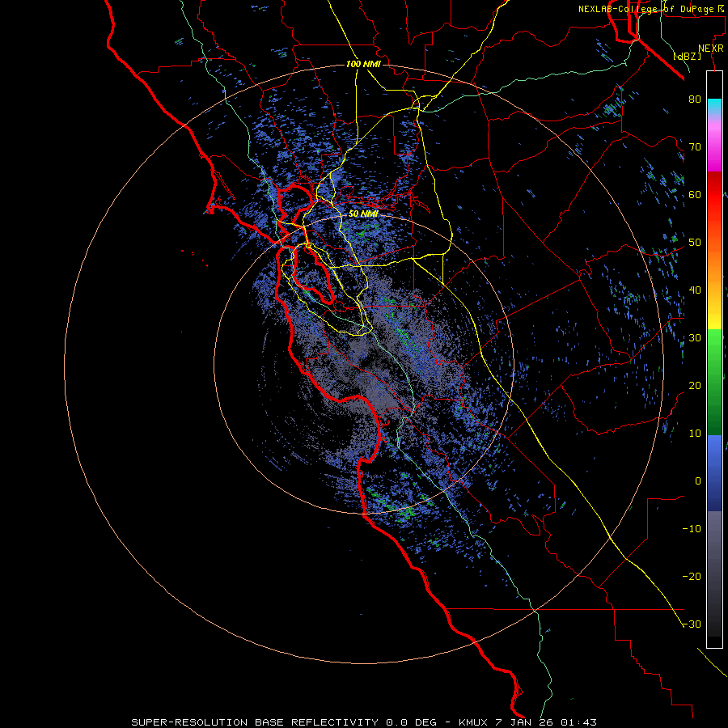Click the -20 value on the color scale
Image resolution: width=728 pixels, height=728 pixels.
point(692,576)
